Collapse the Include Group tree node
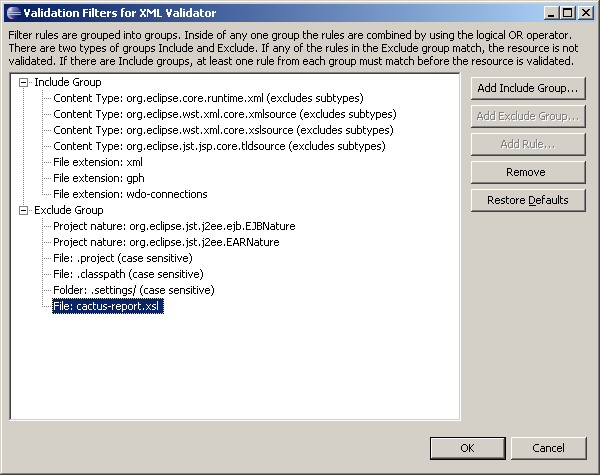 (x=23, y=82)
